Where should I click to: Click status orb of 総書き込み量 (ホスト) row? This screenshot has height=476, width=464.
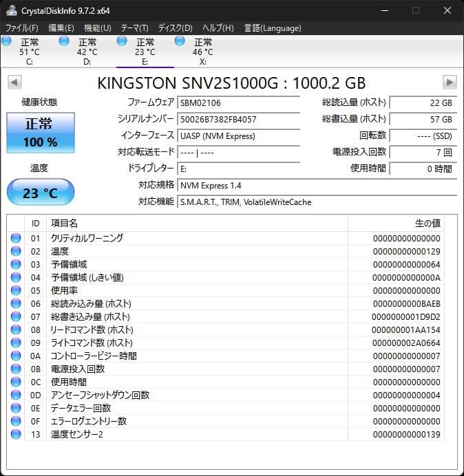point(16,316)
